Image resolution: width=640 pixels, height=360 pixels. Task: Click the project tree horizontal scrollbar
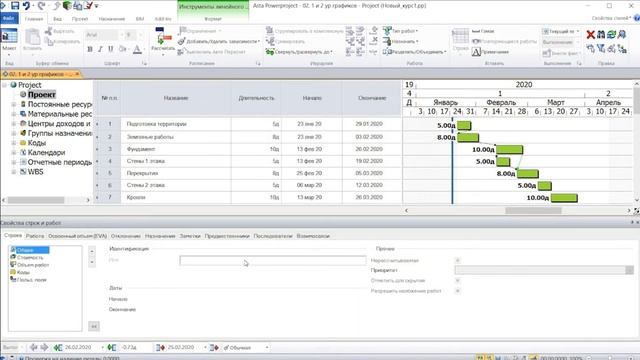pos(36,200)
